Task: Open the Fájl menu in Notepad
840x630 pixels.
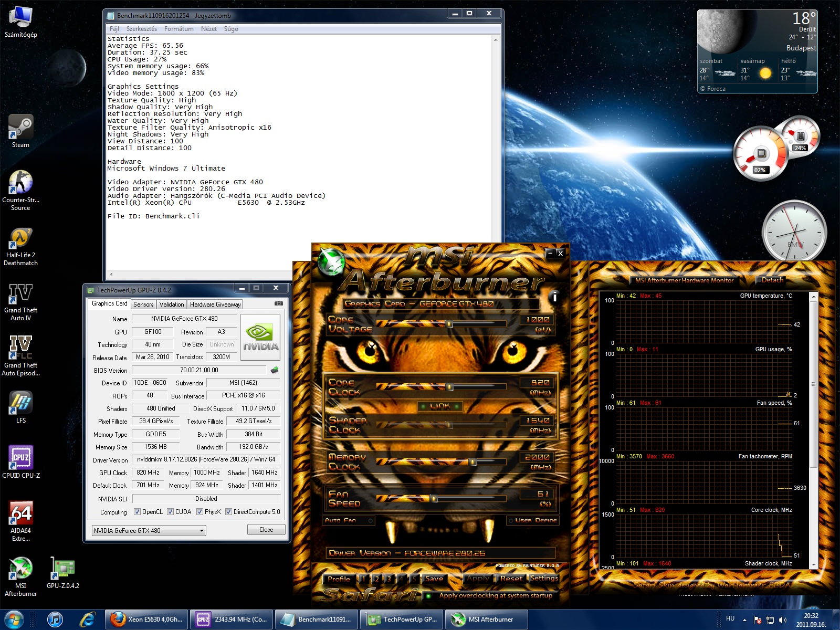Action: (x=114, y=29)
